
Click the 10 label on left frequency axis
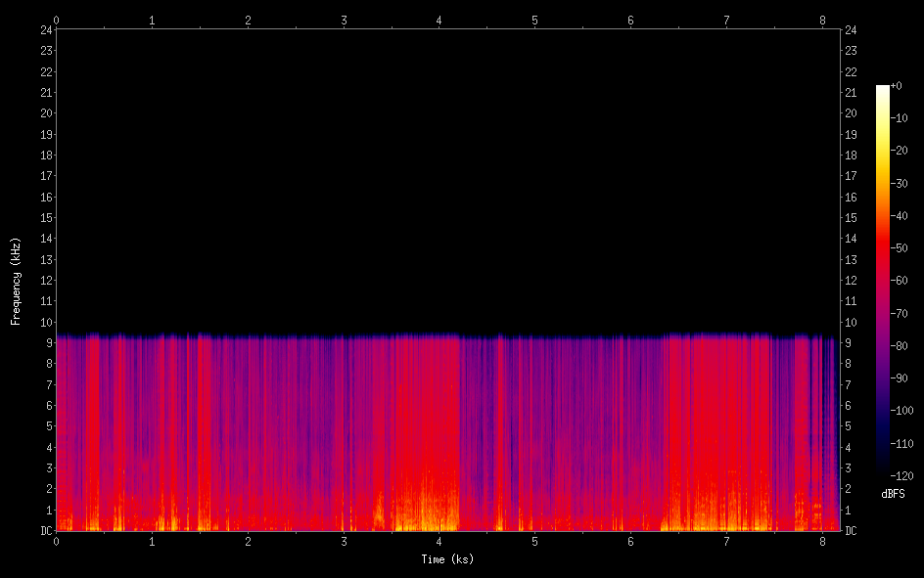point(45,323)
